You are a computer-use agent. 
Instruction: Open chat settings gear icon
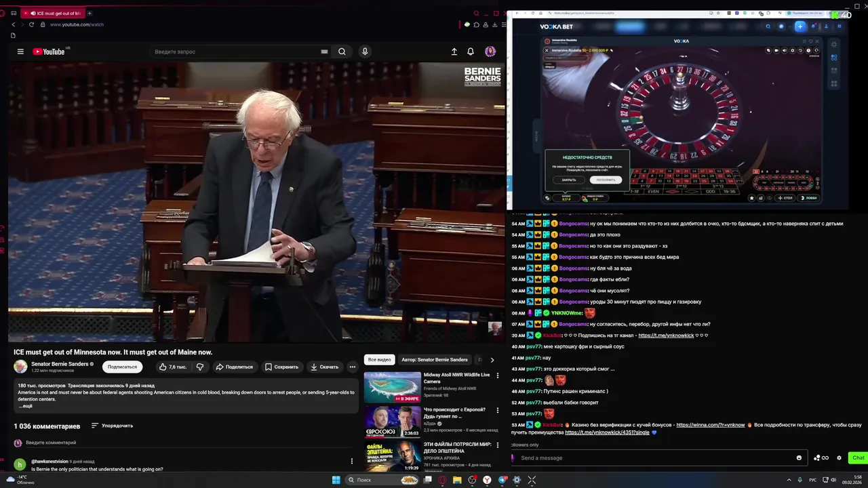839,457
